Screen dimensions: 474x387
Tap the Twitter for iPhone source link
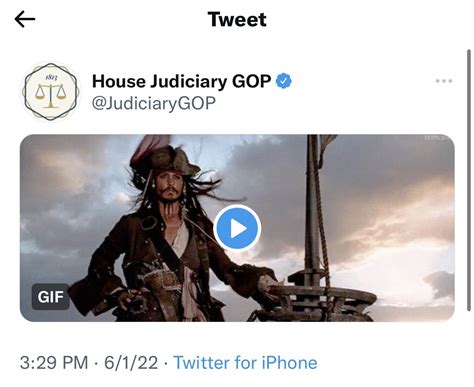click(245, 363)
